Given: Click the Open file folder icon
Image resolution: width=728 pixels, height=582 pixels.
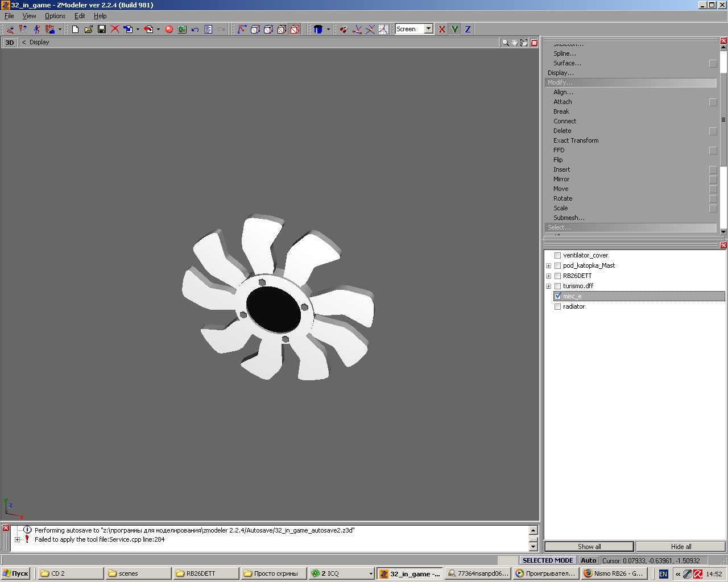Looking at the screenshot, I should (89, 29).
